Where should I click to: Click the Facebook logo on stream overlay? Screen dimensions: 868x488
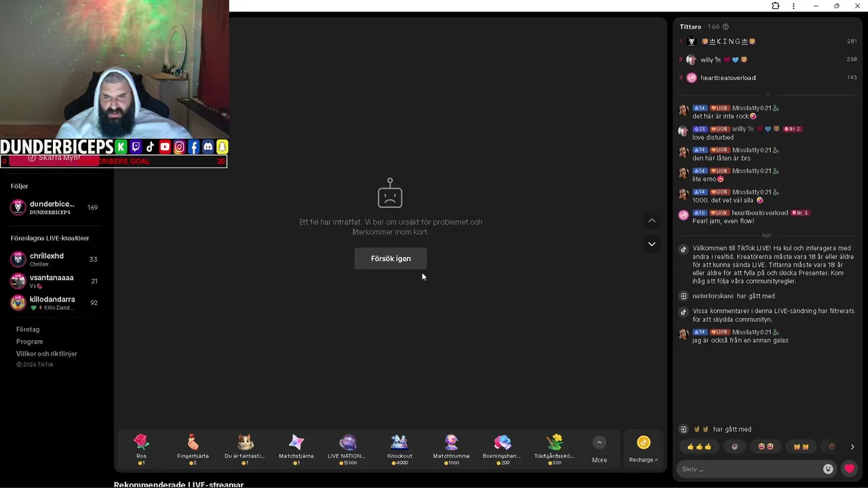coord(193,147)
